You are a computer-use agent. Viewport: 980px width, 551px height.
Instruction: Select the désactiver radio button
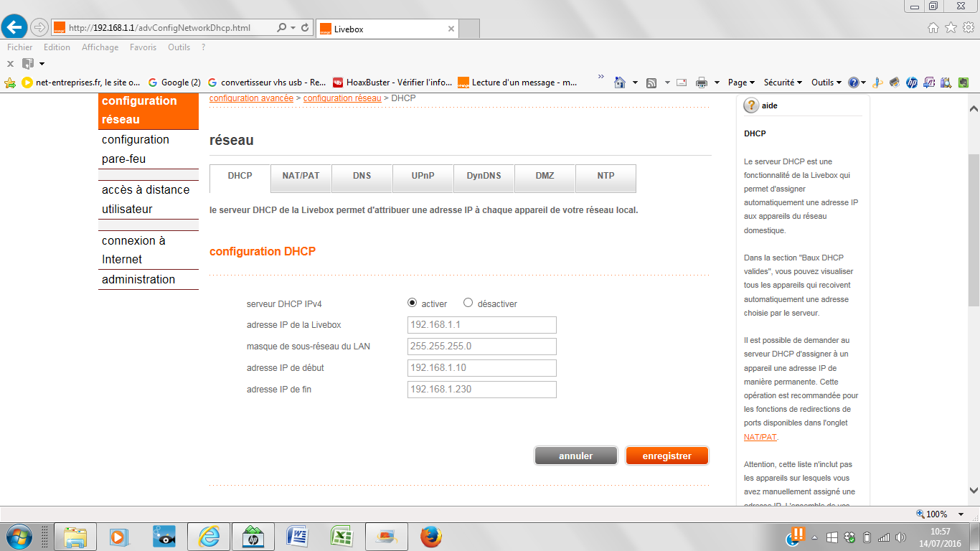pyautogui.click(x=468, y=303)
